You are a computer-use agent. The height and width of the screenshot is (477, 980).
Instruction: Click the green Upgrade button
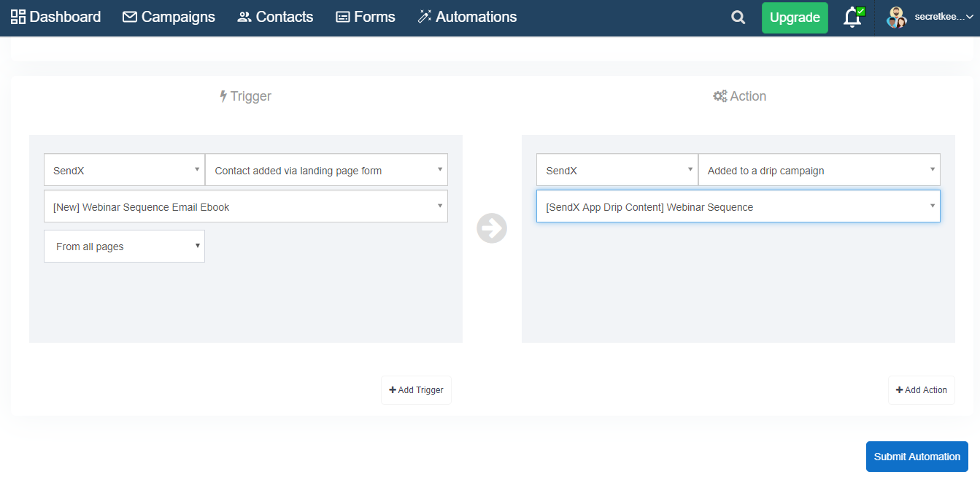pyautogui.click(x=795, y=18)
